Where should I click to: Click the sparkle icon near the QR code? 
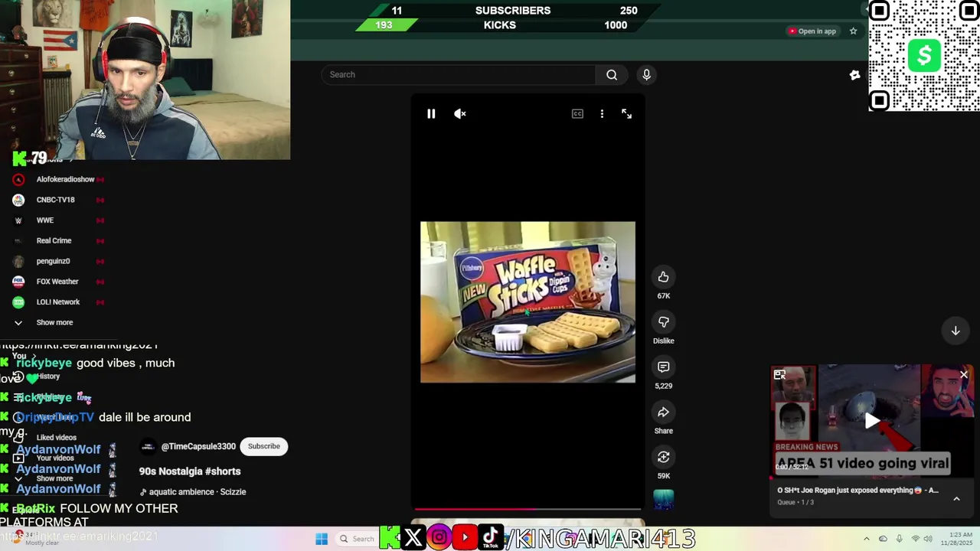[855, 75]
